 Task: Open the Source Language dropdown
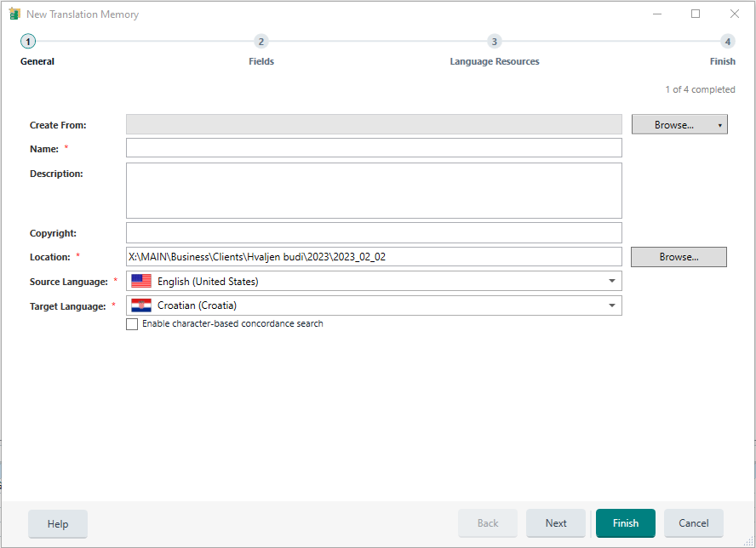612,281
